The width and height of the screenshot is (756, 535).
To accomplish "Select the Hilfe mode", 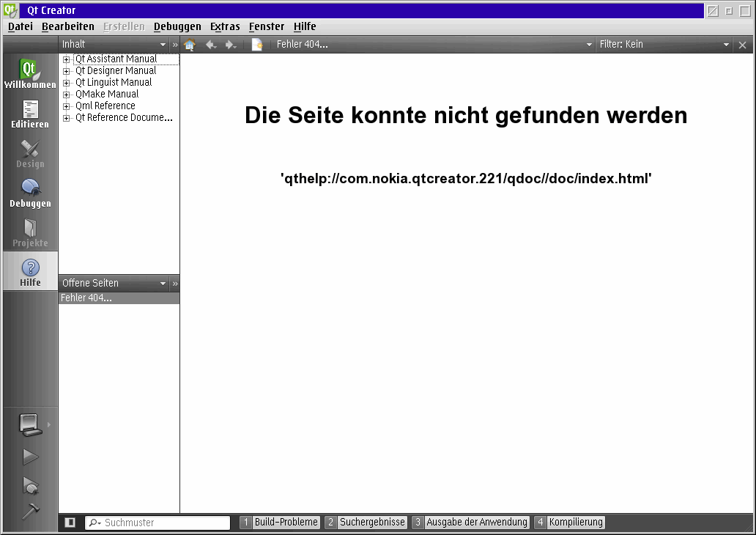I will (x=30, y=272).
